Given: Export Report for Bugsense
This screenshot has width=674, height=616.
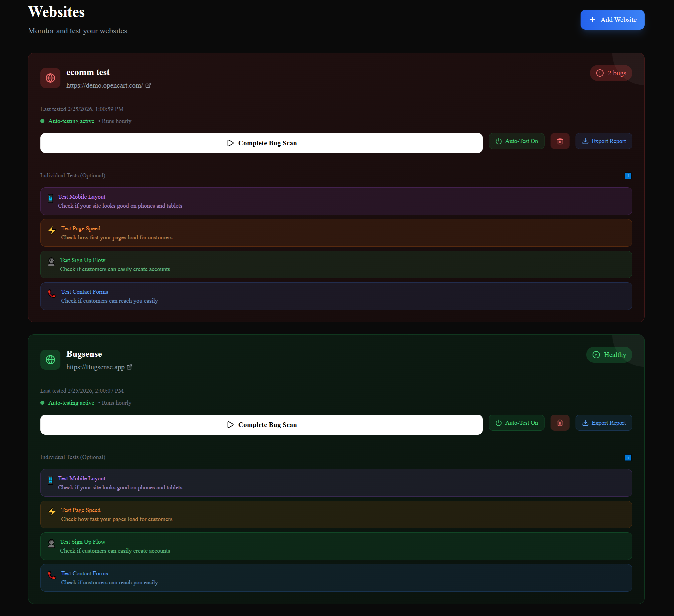Looking at the screenshot, I should click(x=604, y=423).
